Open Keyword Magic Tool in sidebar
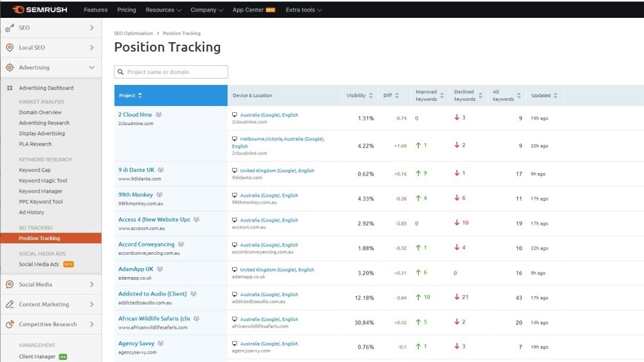Screen dimensions: 644x362 [x=43, y=181]
